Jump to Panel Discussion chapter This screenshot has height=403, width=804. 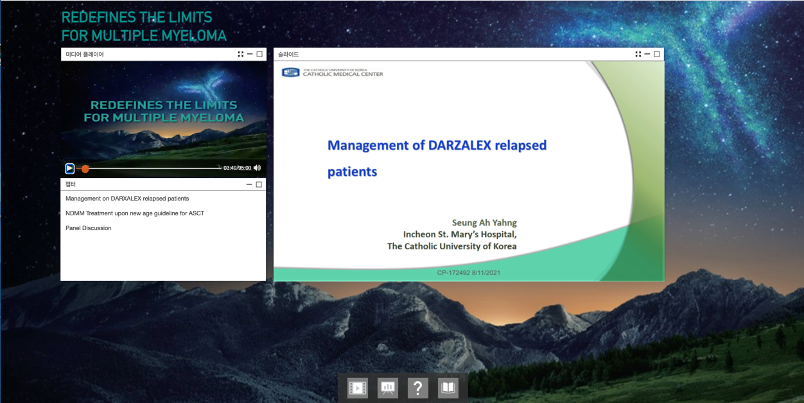tap(88, 228)
